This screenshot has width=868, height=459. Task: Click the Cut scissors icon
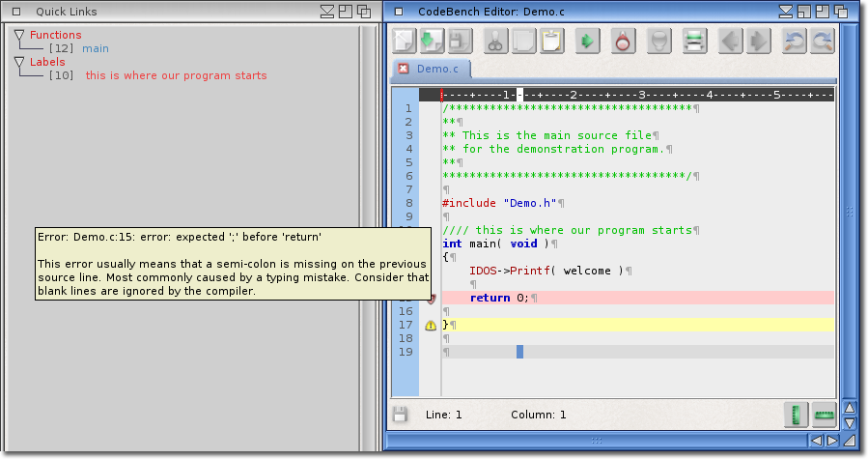pos(496,41)
